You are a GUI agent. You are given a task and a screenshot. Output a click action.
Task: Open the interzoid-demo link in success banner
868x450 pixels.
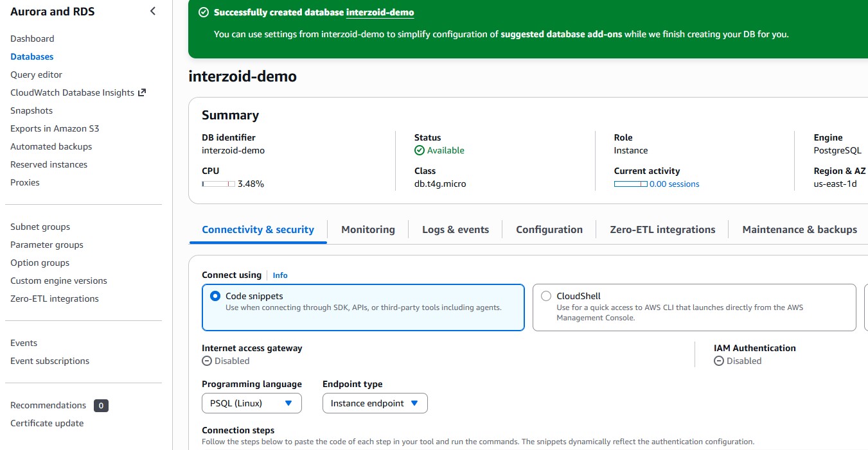coord(380,12)
